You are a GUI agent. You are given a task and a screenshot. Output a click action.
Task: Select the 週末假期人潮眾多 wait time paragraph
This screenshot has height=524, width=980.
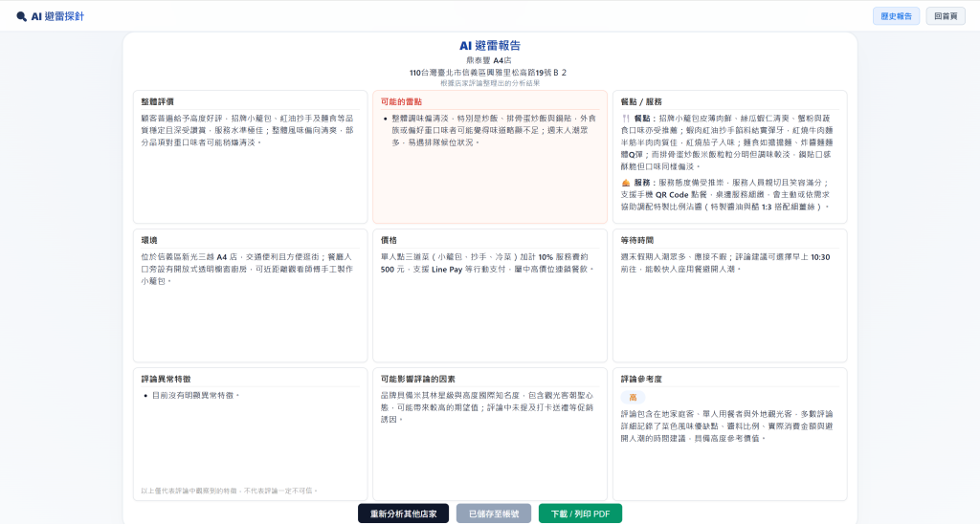[725, 263]
